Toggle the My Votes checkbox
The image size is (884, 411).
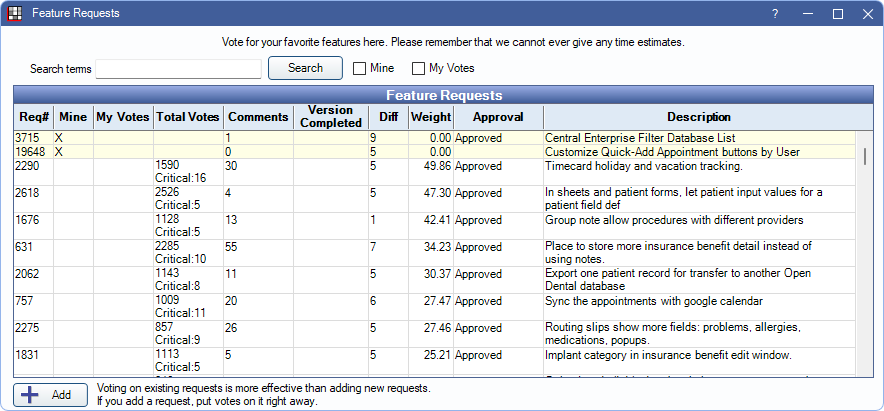pyautogui.click(x=419, y=69)
